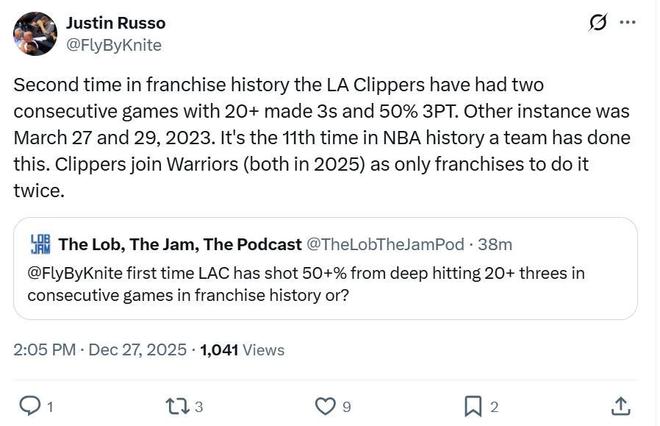
Task: Click the share upload arrow icon
Action: [620, 405]
